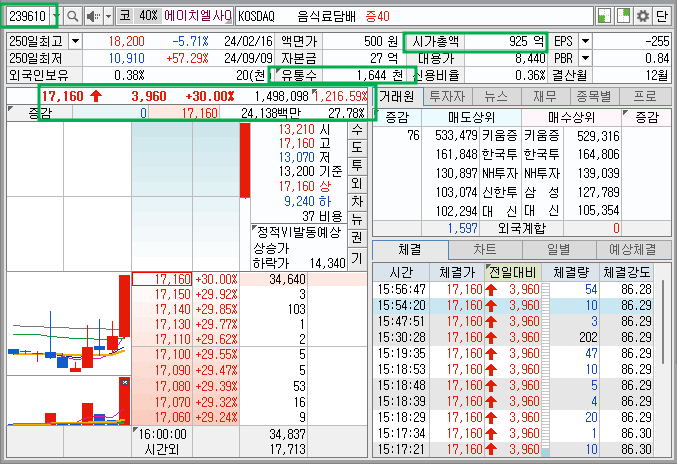Switch to the 거래원 tab
Image resolution: width=677 pixels, height=464 pixels.
coord(397,96)
